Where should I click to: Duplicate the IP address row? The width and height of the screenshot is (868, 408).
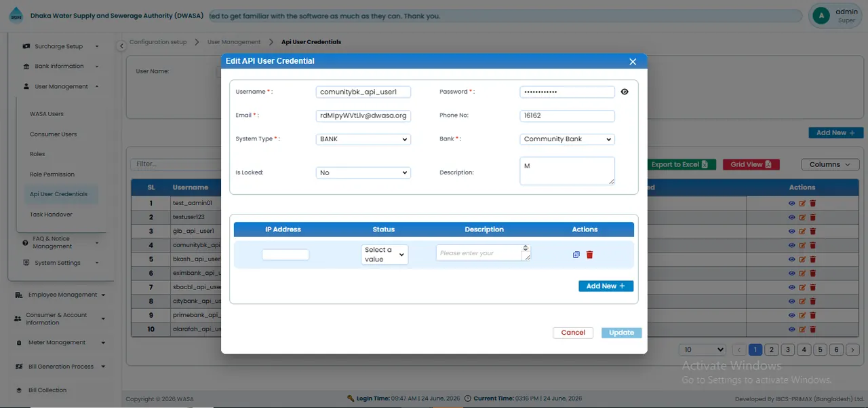coord(576,255)
